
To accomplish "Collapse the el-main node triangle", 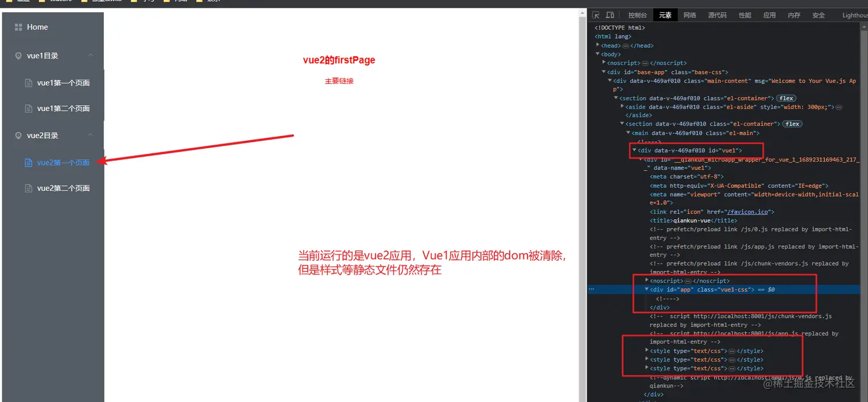I will point(629,133).
